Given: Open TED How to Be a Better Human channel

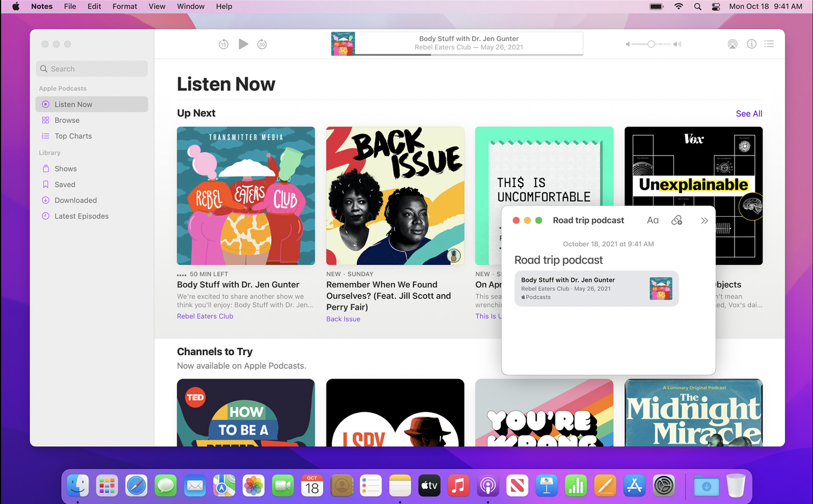Looking at the screenshot, I should coord(246,413).
